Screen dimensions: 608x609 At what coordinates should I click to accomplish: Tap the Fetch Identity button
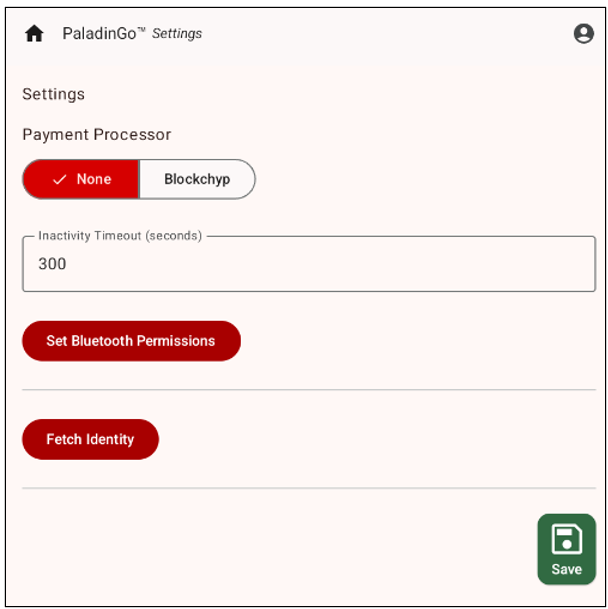coord(90,439)
